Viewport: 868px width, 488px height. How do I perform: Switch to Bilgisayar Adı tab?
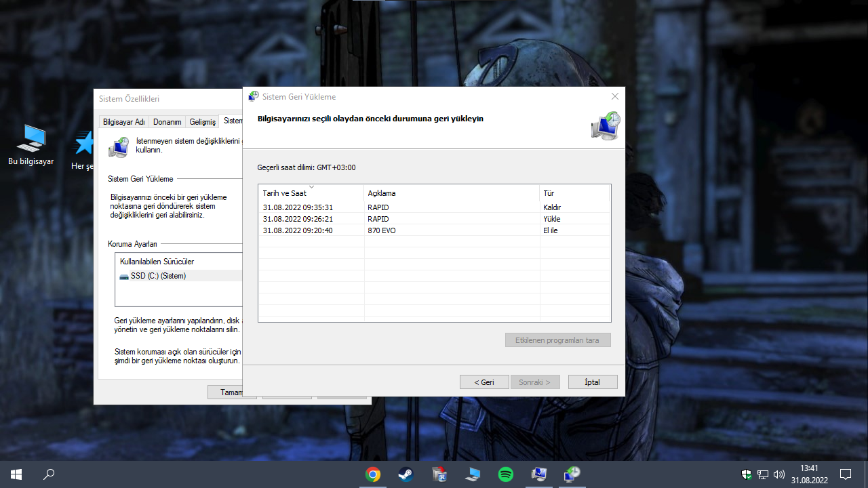point(124,122)
